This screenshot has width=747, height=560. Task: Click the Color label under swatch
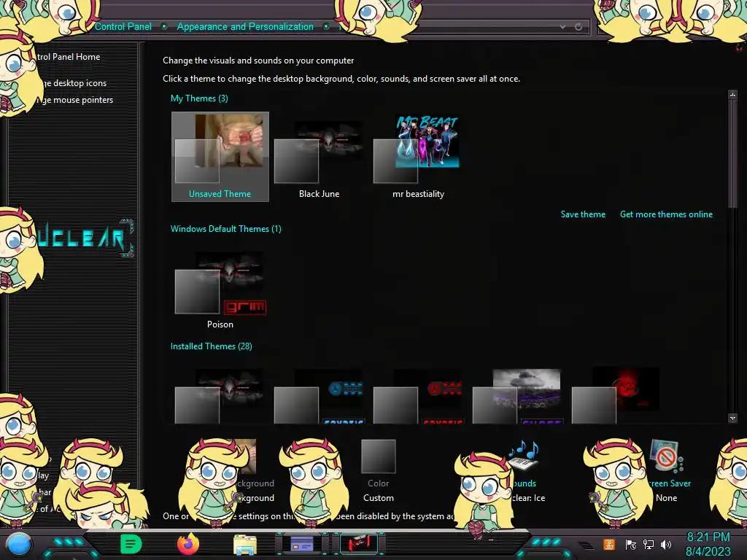click(379, 483)
